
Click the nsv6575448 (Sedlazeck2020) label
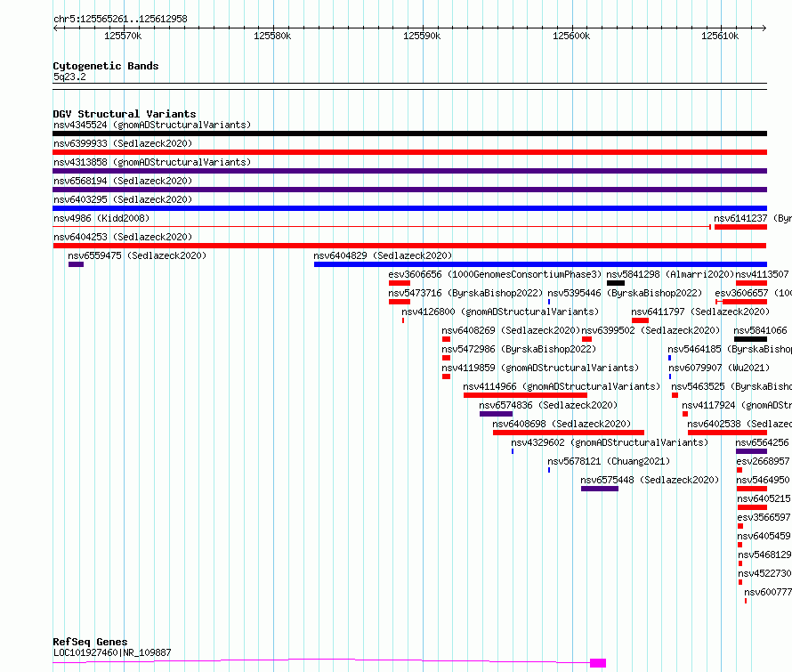click(650, 480)
